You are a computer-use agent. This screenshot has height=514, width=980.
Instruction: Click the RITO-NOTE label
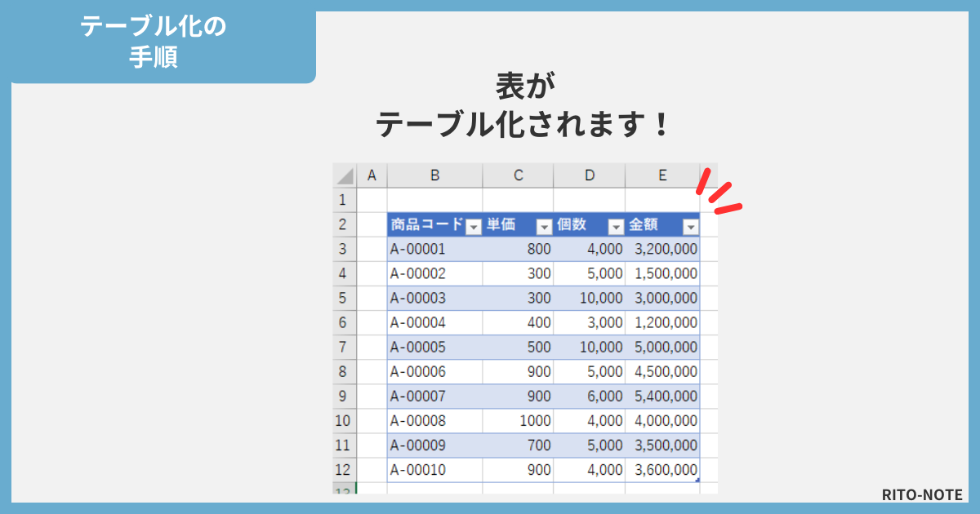[922, 494]
